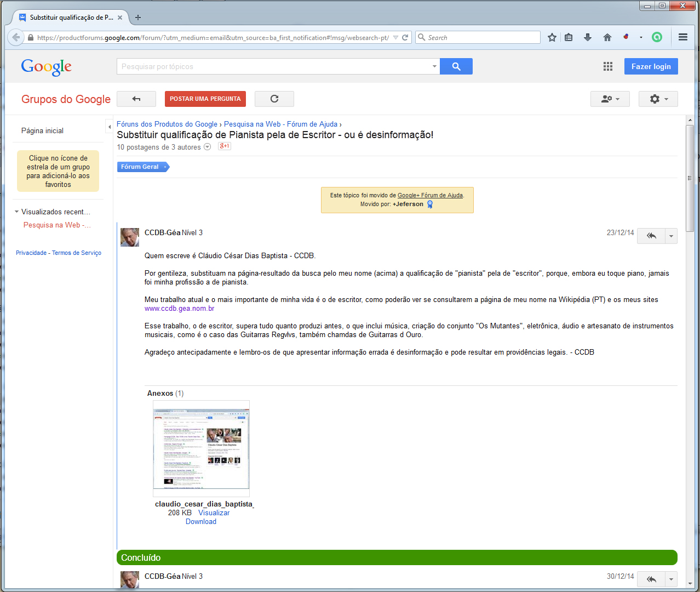Select the Fórum Geral tag
This screenshot has width=700, height=592.
tap(141, 167)
